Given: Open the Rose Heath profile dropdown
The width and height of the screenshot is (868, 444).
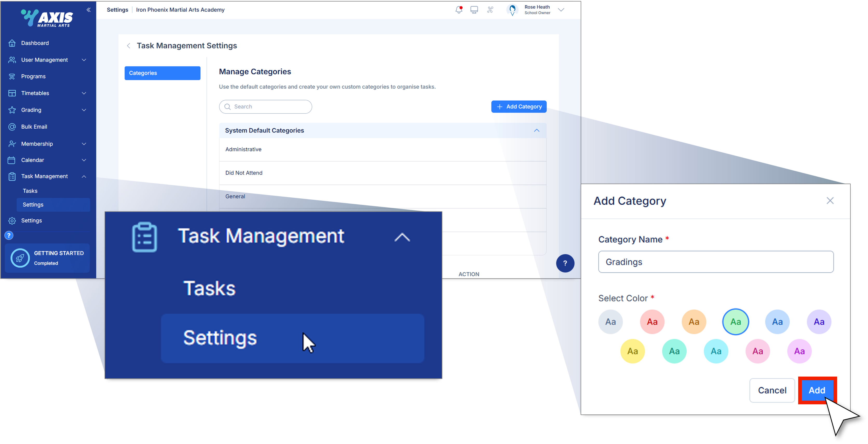Looking at the screenshot, I should point(561,10).
